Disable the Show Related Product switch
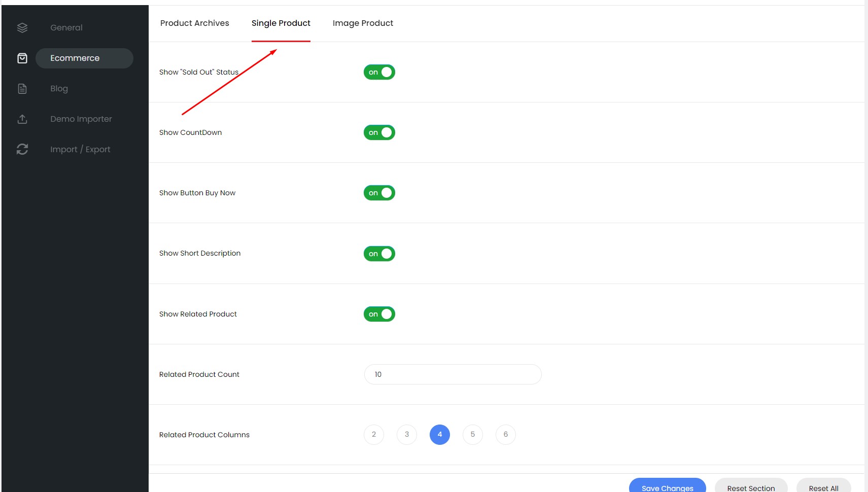 point(379,314)
